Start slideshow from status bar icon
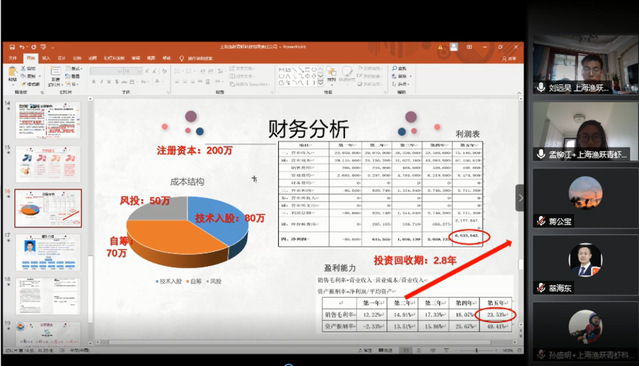This screenshot has height=366, width=639. pos(446,350)
